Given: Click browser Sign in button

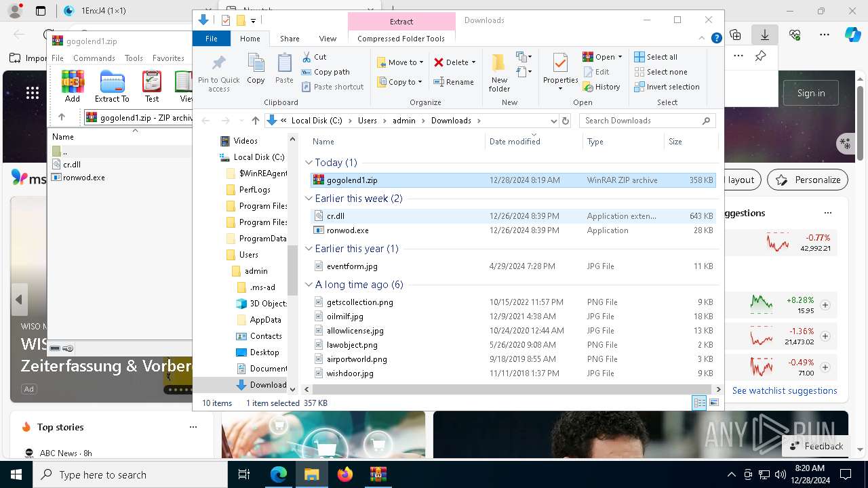Looking at the screenshot, I should pyautogui.click(x=811, y=93).
